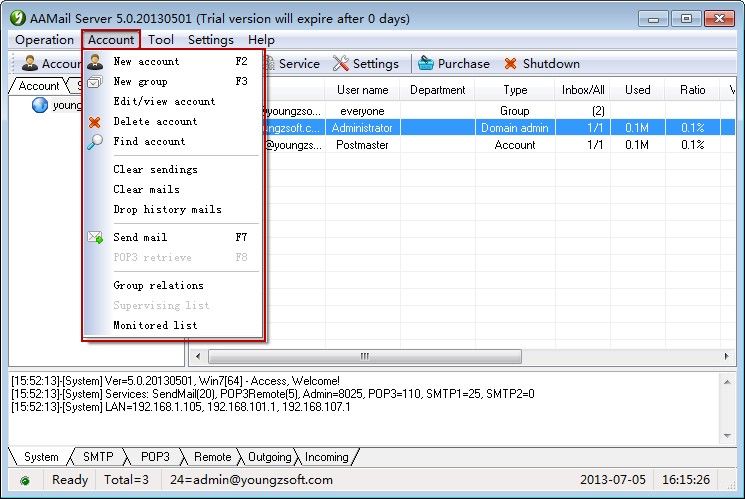Click 24=admin@youngzsoft.com status entry

pyautogui.click(x=251, y=480)
